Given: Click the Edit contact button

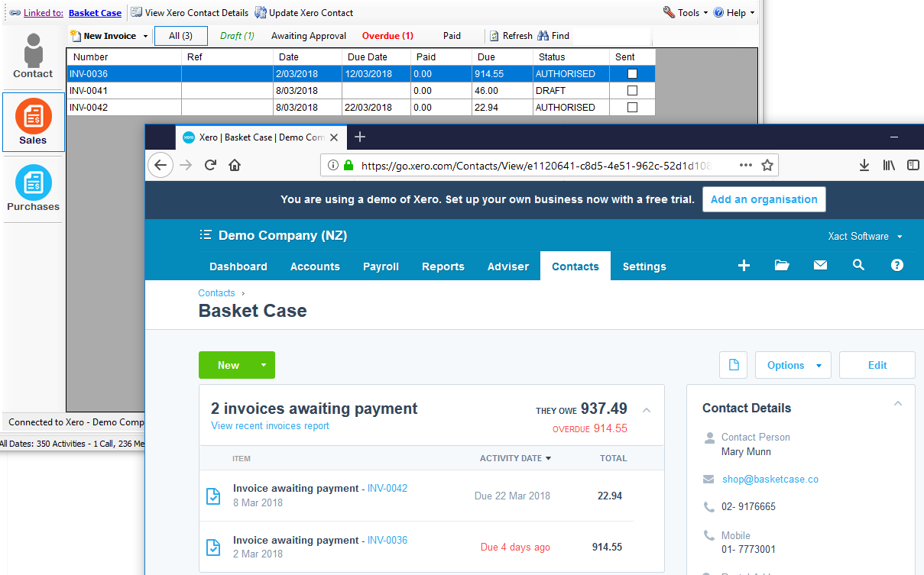Looking at the screenshot, I should [x=877, y=365].
